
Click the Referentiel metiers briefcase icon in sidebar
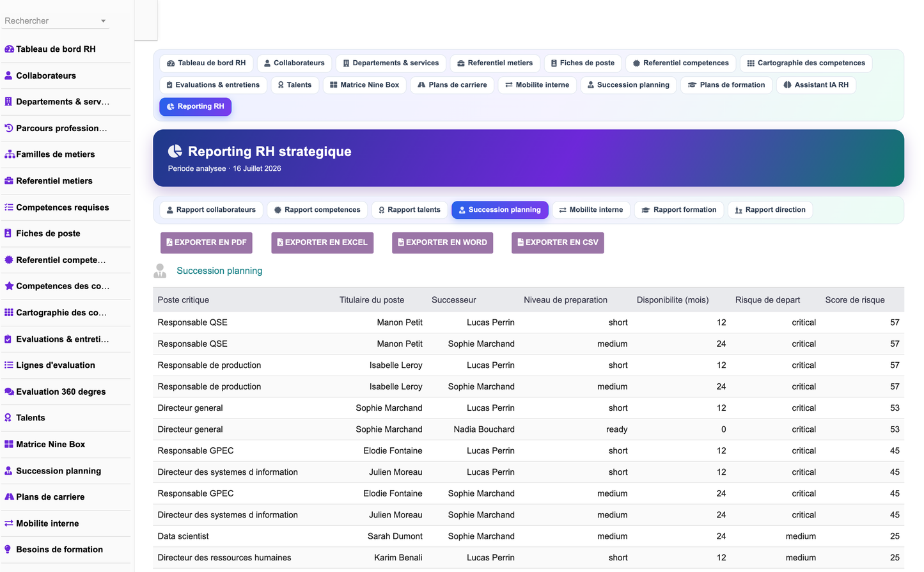click(x=9, y=181)
